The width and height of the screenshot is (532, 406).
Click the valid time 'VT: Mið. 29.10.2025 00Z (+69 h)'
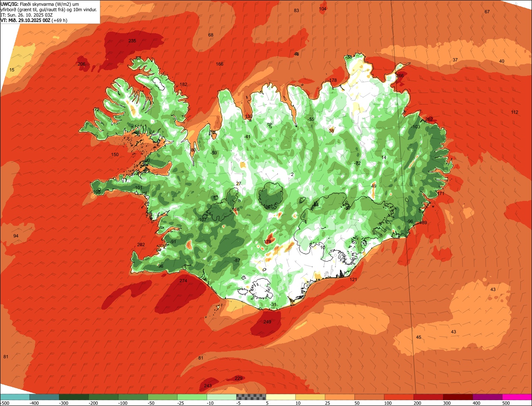pyautogui.click(x=34, y=20)
